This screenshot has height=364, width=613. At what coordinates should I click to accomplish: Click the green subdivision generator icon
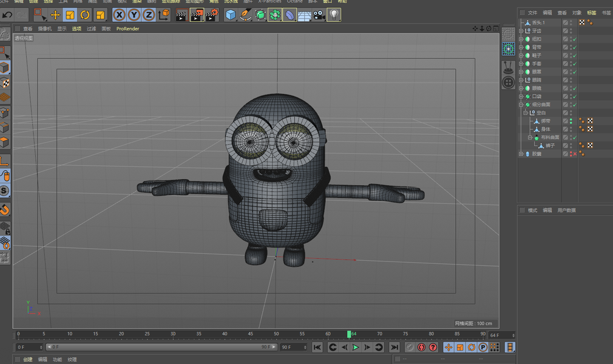[x=260, y=15]
